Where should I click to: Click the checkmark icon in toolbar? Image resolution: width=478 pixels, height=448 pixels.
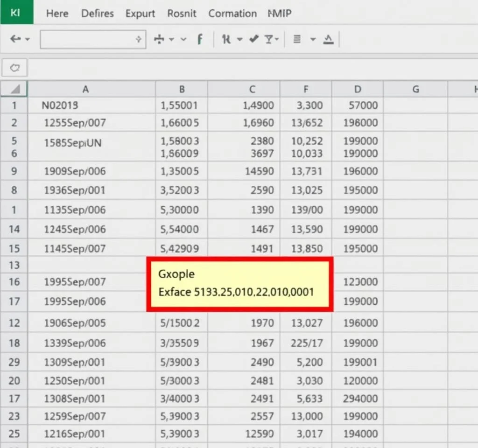(x=254, y=40)
